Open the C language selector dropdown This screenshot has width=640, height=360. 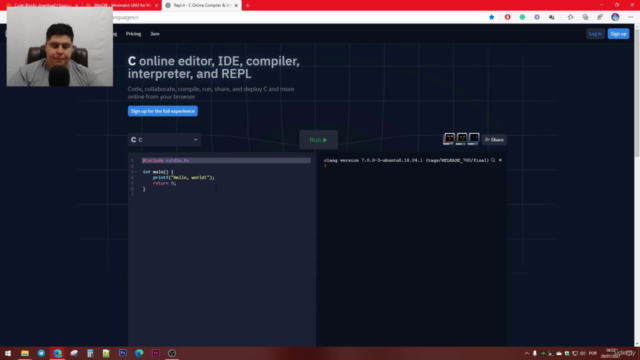[164, 140]
